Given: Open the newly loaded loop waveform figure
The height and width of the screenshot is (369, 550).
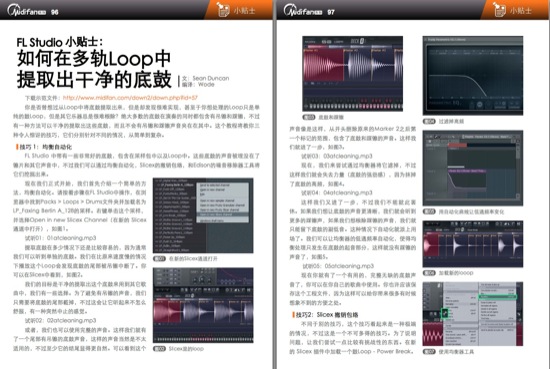Looking at the screenshot, I should click(x=473, y=244).
